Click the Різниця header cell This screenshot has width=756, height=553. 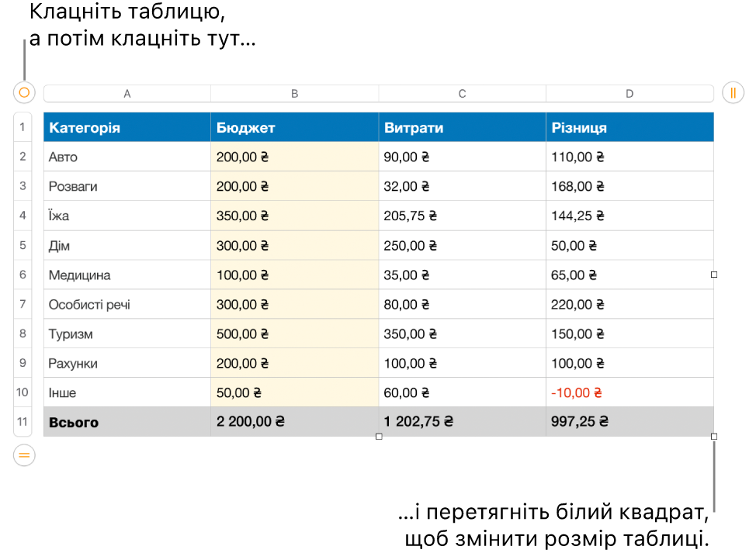629,127
